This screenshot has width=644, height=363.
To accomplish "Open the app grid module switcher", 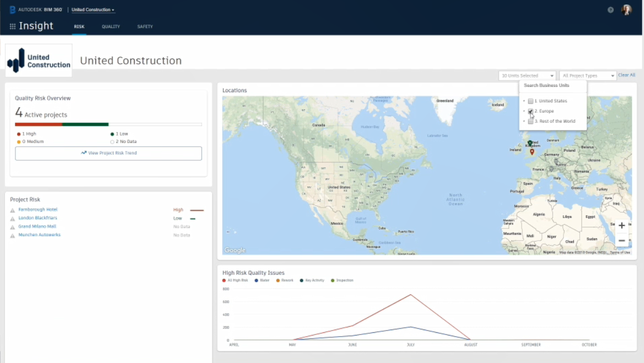I will tap(13, 26).
